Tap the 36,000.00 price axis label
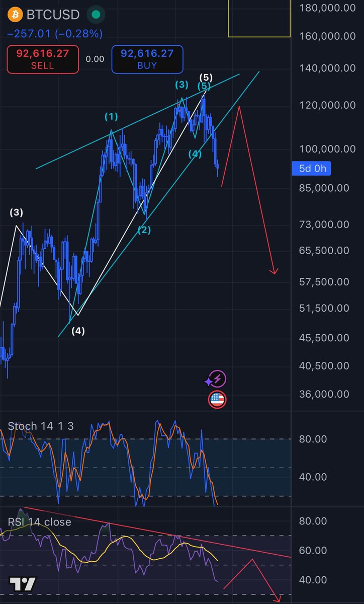The height and width of the screenshot is (604, 364). pyautogui.click(x=323, y=394)
